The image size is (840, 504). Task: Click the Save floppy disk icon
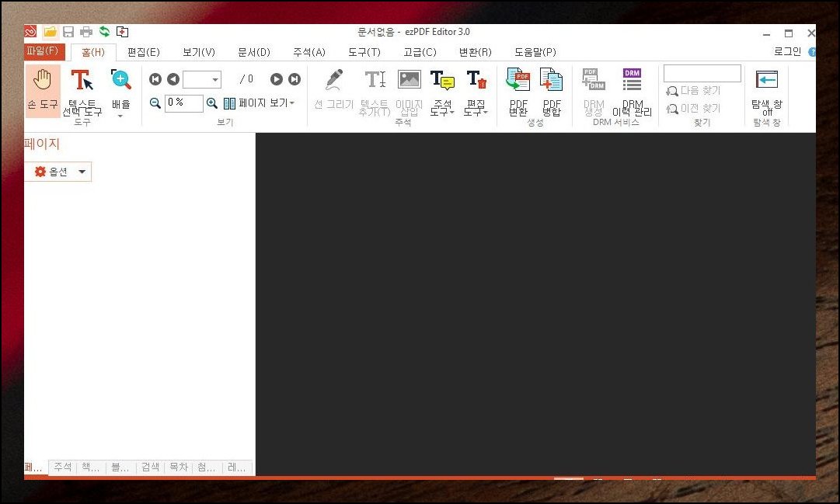click(x=68, y=32)
